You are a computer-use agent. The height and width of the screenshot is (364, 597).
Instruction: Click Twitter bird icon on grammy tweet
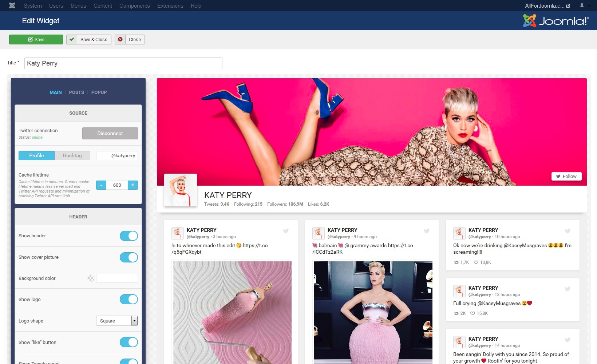427,231
